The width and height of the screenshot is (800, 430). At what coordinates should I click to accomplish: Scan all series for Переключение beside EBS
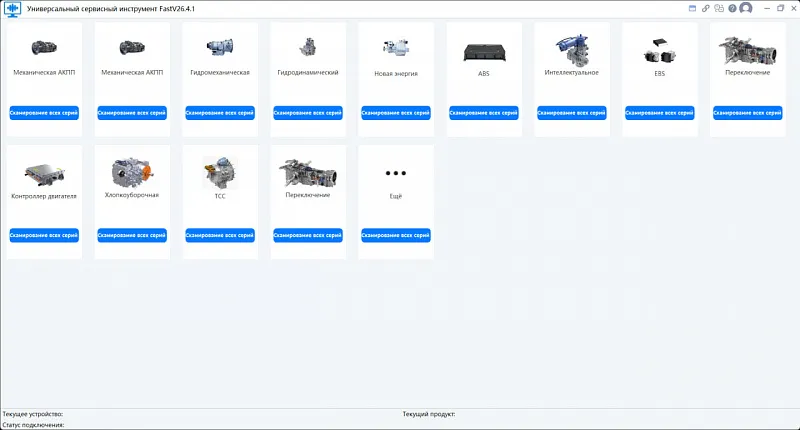(747, 113)
